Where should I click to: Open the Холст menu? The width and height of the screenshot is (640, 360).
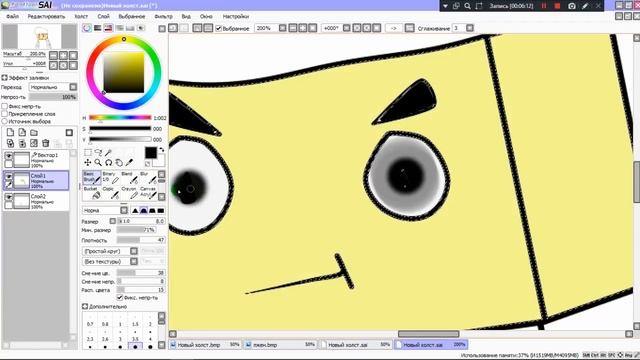tap(81, 16)
